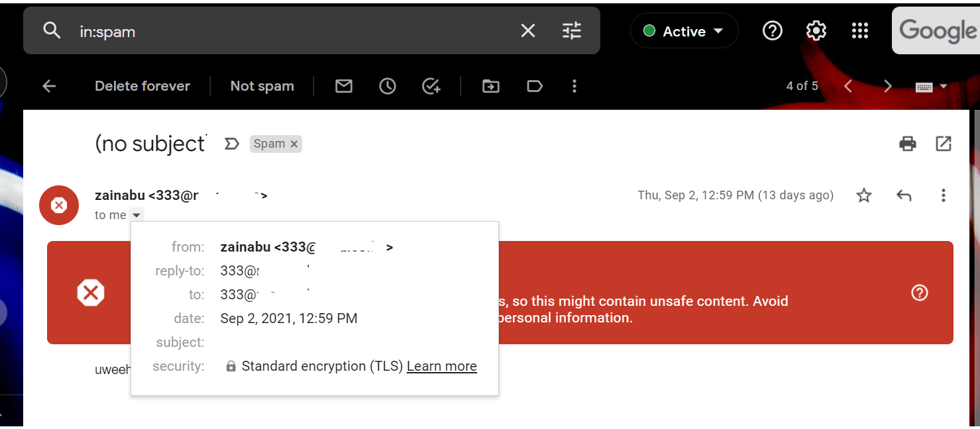Go back to the spam list arrow
980x429 pixels.
coord(49,86)
